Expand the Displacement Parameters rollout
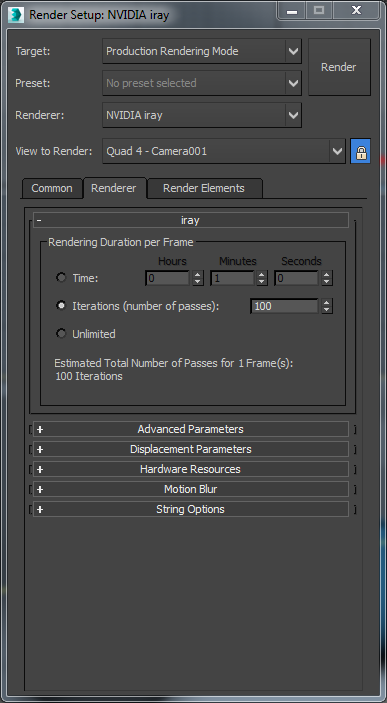This screenshot has width=387, height=703. point(191,449)
